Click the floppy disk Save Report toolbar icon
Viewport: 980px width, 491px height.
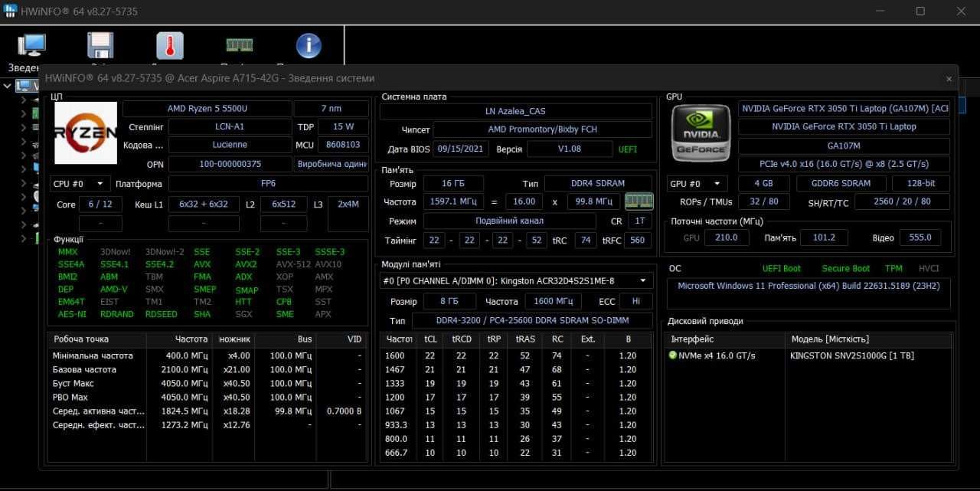(100, 45)
